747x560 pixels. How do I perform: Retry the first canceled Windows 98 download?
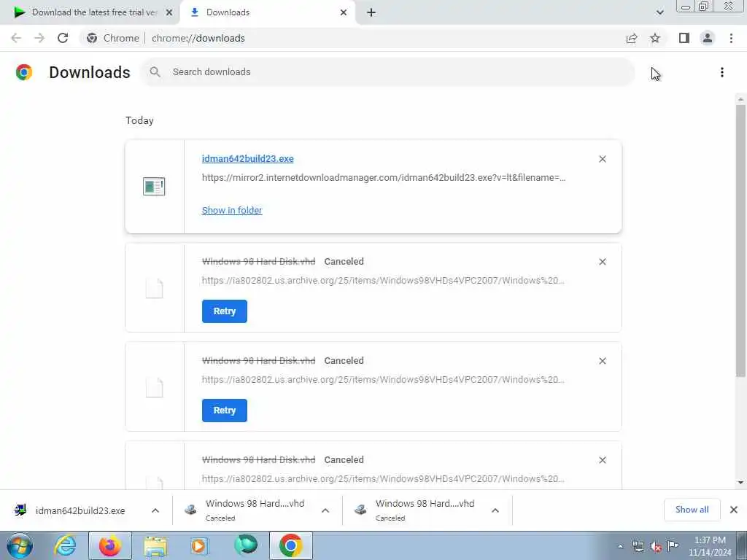coord(225,311)
